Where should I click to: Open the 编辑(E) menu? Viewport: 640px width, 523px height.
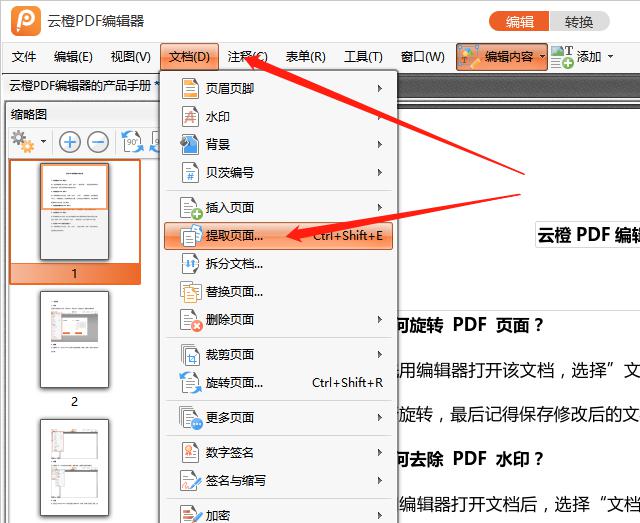point(73,57)
